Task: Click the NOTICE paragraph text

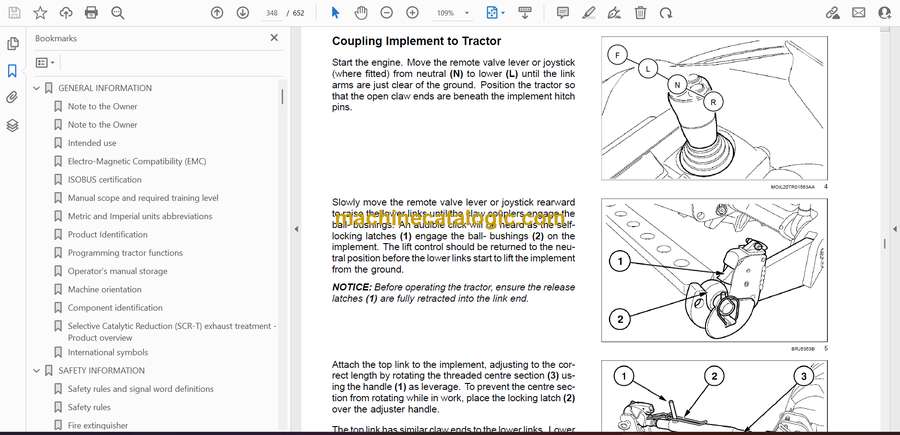Action: point(453,293)
